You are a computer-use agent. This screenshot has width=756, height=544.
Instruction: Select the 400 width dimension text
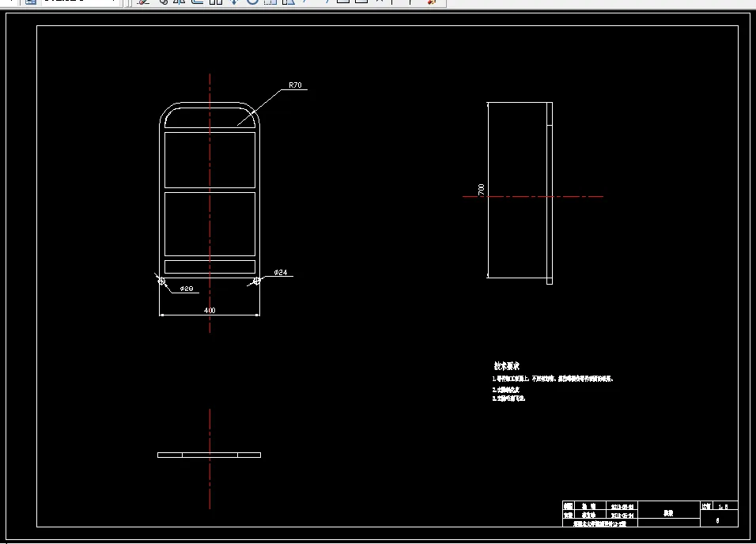point(210,310)
